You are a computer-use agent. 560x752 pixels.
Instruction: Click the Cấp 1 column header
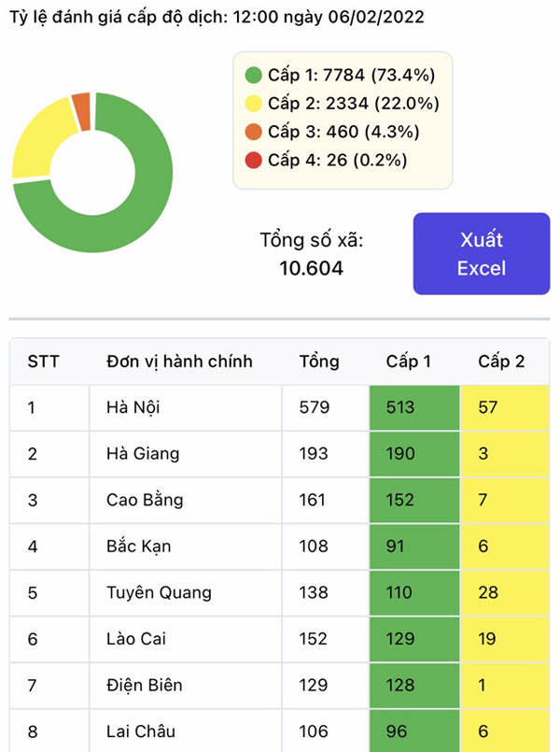click(x=408, y=362)
